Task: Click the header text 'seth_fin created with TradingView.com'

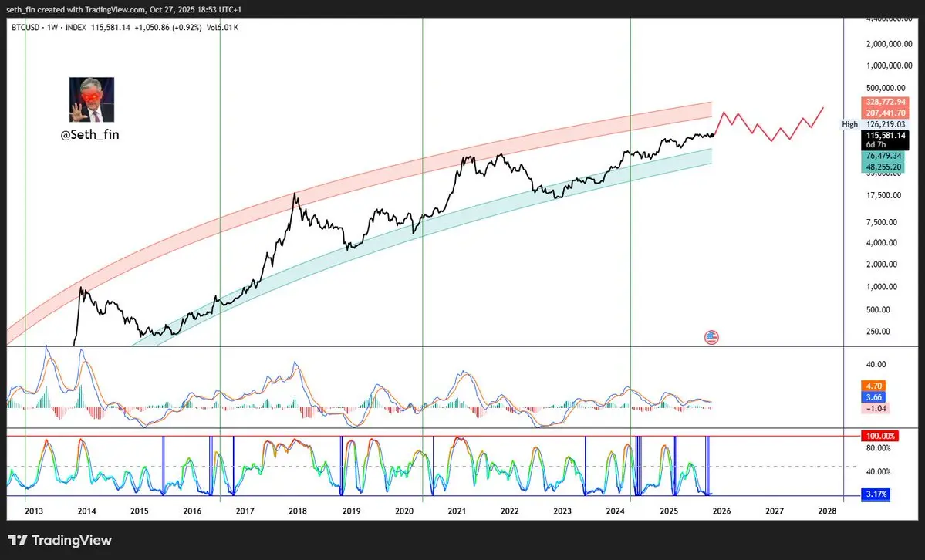Action: 76,9
